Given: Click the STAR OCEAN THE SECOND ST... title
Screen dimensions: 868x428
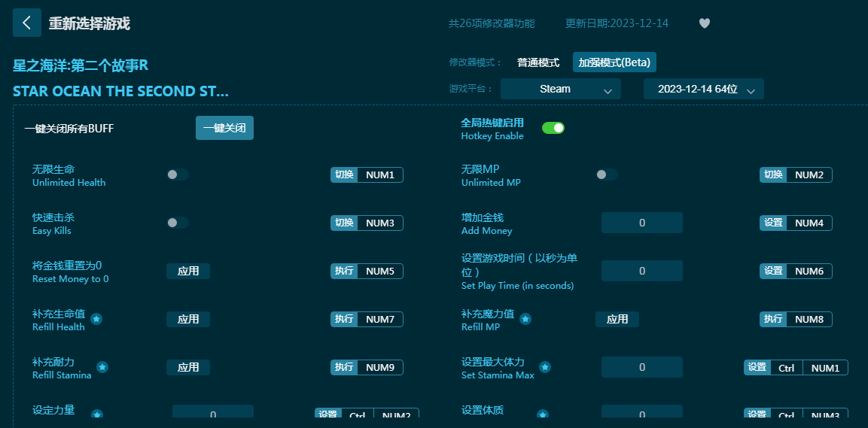Looking at the screenshot, I should [120, 91].
